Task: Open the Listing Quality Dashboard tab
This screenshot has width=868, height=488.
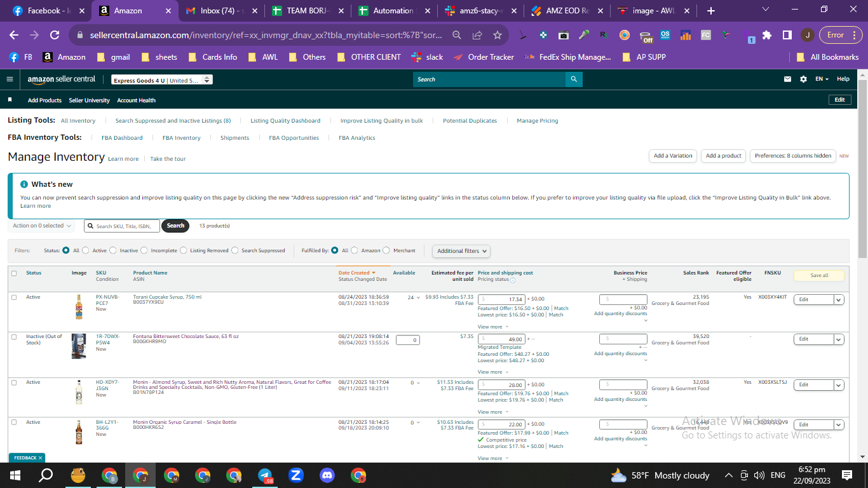Action: [x=285, y=121]
